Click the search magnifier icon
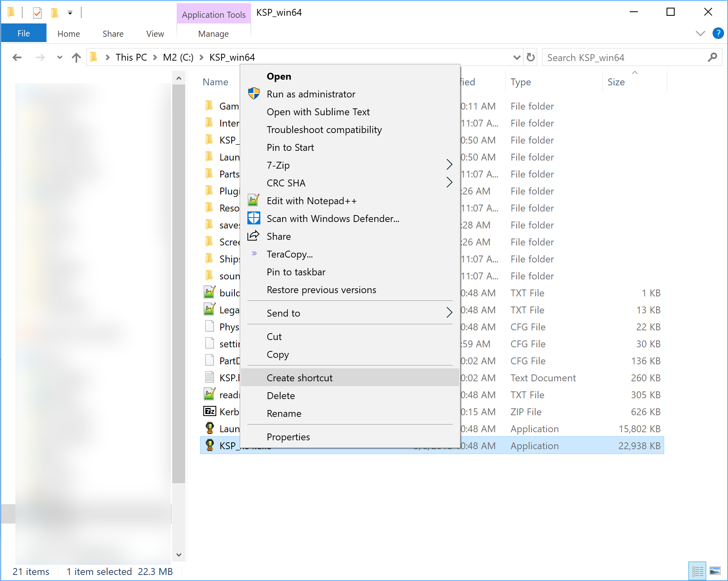 [x=712, y=57]
